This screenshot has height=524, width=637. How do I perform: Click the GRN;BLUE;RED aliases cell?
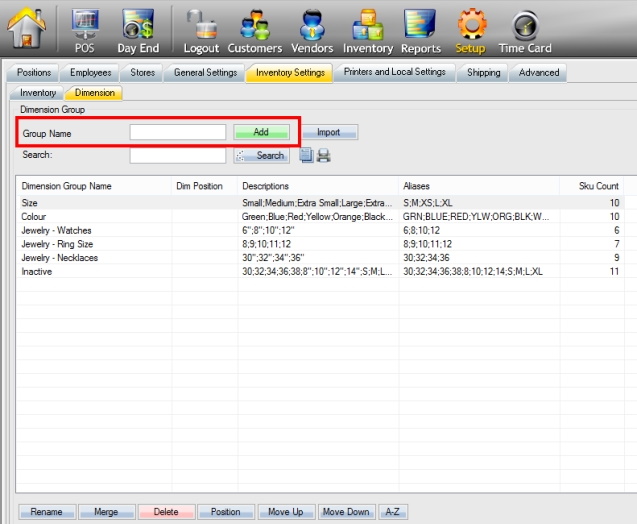coord(479,217)
